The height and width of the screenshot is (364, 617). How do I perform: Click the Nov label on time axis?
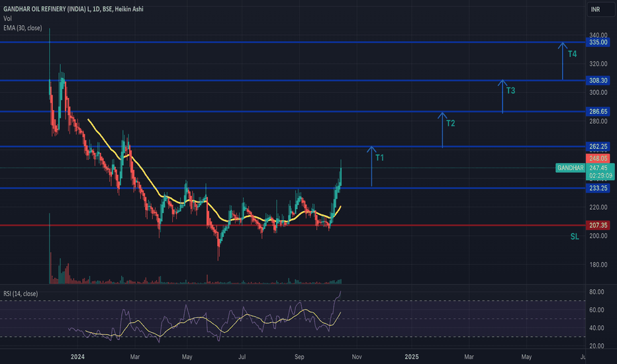pyautogui.click(x=357, y=357)
